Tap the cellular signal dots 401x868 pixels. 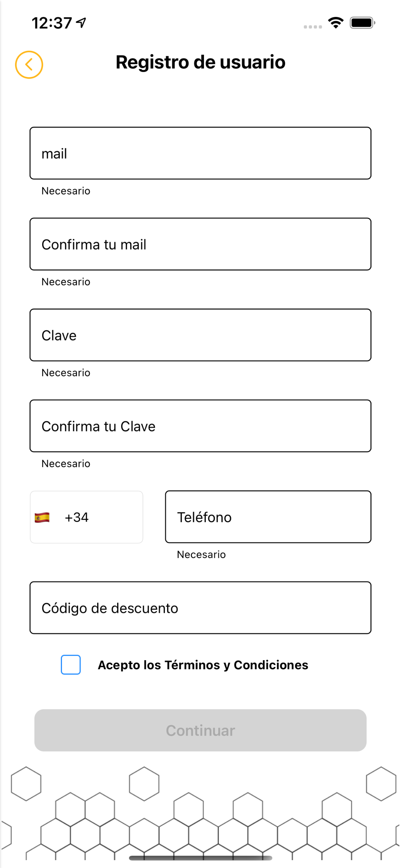(313, 27)
